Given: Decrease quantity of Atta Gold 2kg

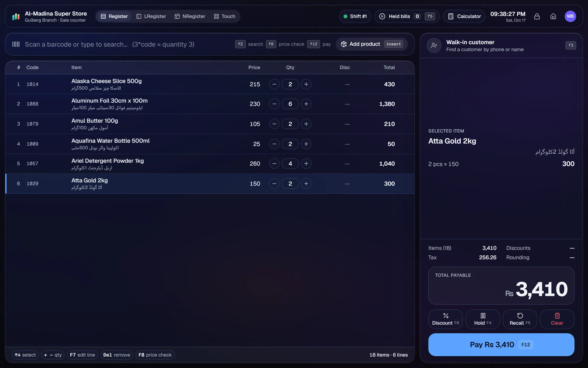Looking at the screenshot, I should [x=274, y=184].
